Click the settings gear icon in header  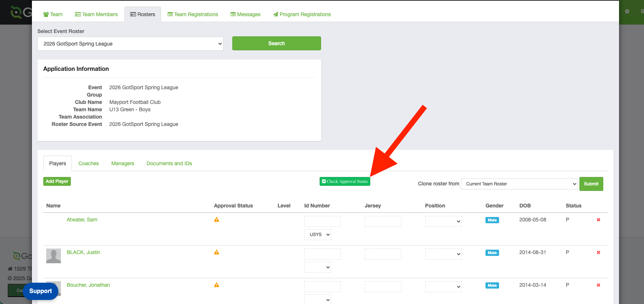627,11
